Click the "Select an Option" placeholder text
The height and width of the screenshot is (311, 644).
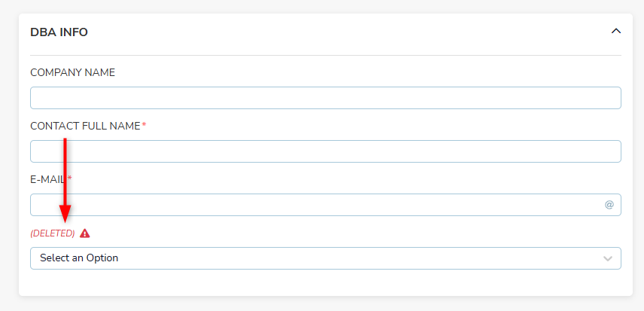coord(79,258)
